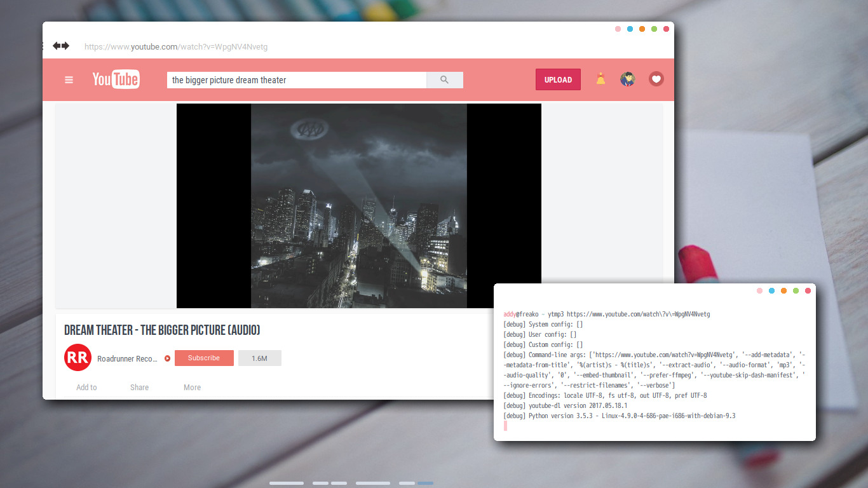
Task: Click the video title Dream Theater - The Bigger Picture (Audio)
Action: 162,330
